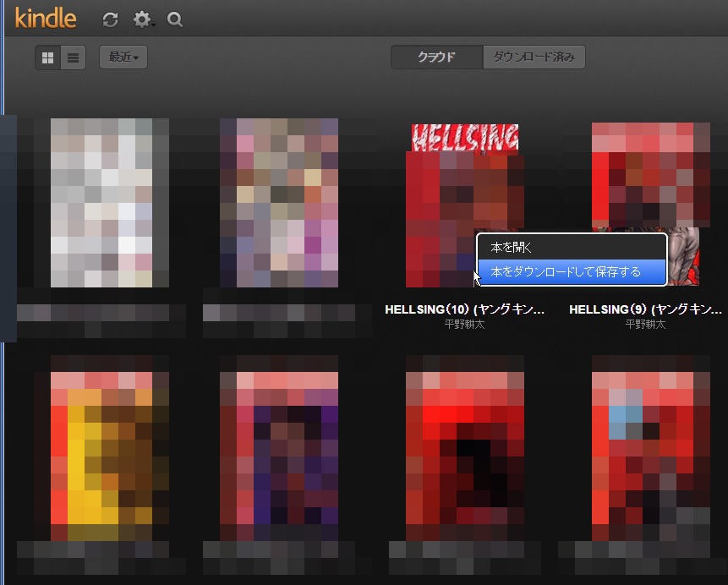Open the search magnifier icon
728x585 pixels.
click(174, 19)
